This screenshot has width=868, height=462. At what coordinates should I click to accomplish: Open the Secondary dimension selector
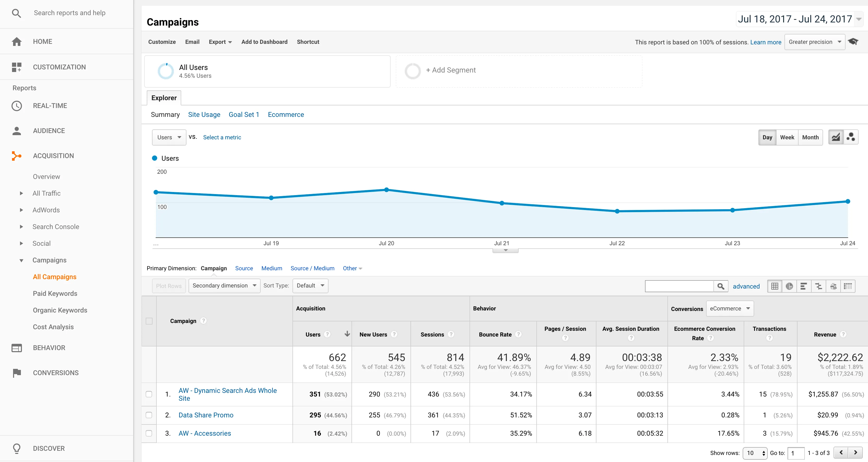click(224, 286)
